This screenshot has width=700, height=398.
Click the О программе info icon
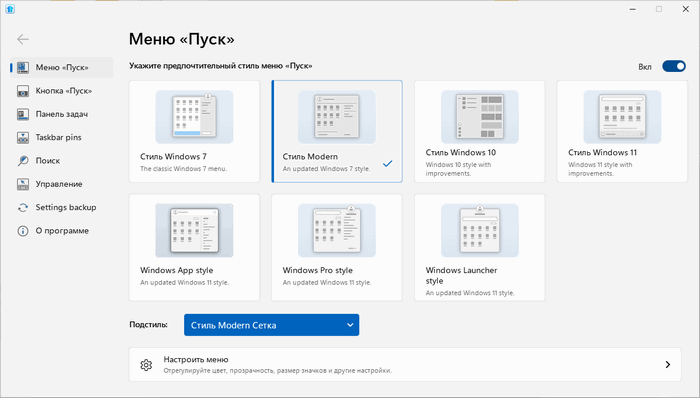23,231
